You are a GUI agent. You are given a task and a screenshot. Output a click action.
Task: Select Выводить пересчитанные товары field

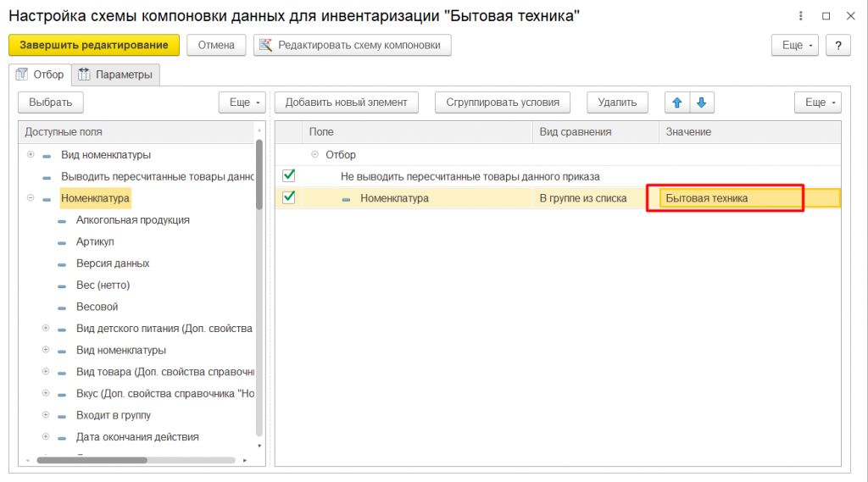(x=157, y=176)
